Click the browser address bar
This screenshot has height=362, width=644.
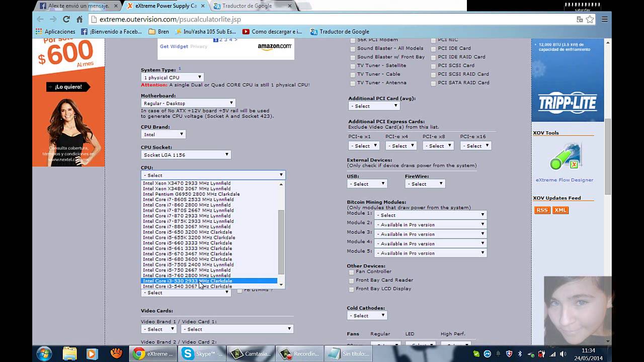point(332,19)
